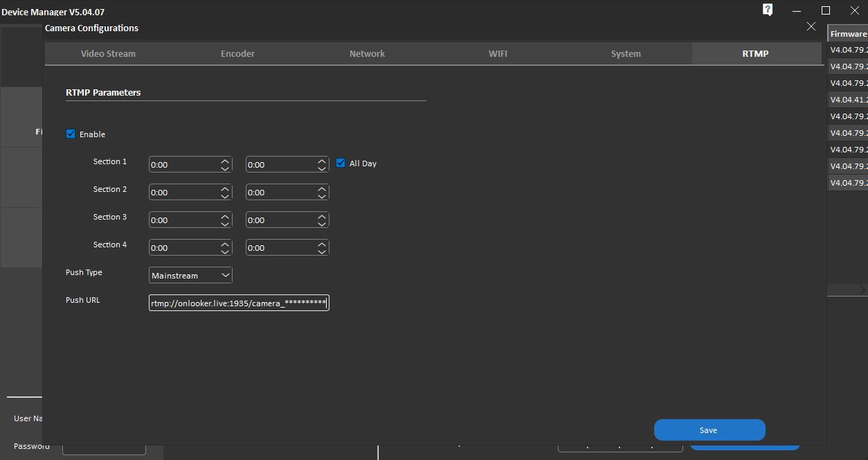Image resolution: width=868 pixels, height=460 pixels.
Task: Open the Push Type Mainstream dropdown
Action: click(x=190, y=275)
